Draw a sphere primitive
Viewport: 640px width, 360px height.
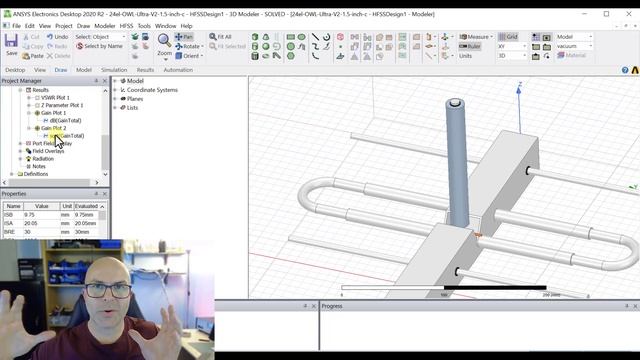tap(266, 46)
